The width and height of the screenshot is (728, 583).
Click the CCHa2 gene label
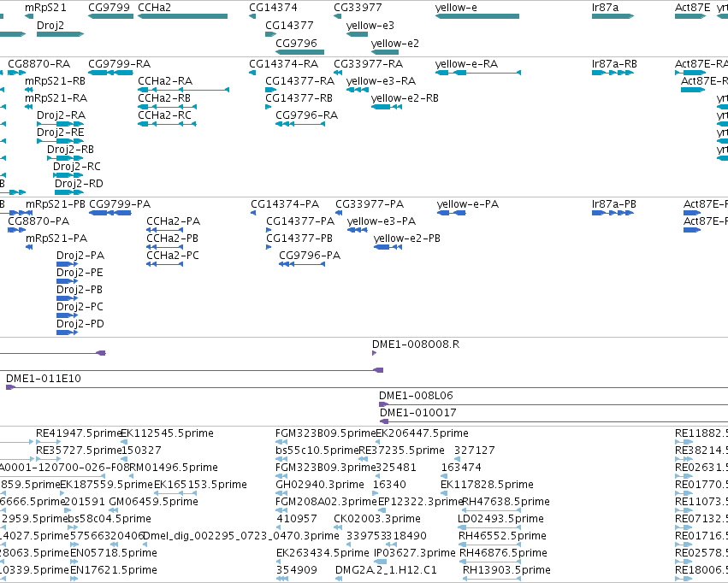(x=154, y=8)
